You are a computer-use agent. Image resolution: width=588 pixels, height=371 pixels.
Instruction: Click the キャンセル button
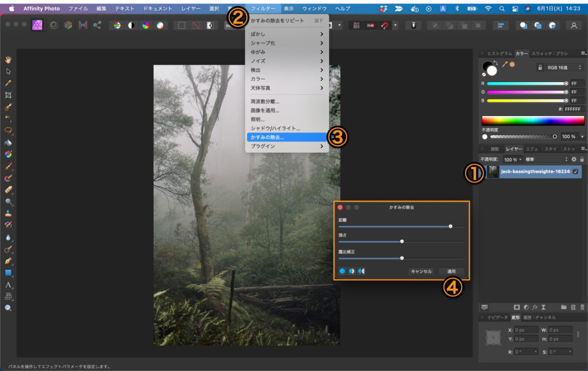[421, 271]
